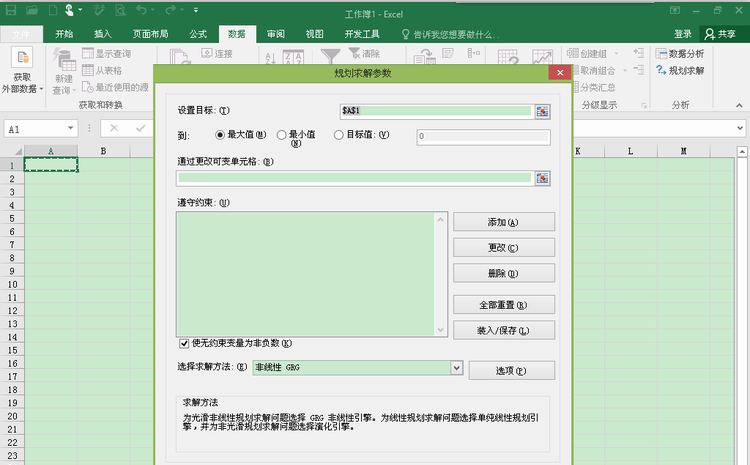The width and height of the screenshot is (750, 465).
Task: Select the 最大值 radio button
Action: tap(220, 135)
